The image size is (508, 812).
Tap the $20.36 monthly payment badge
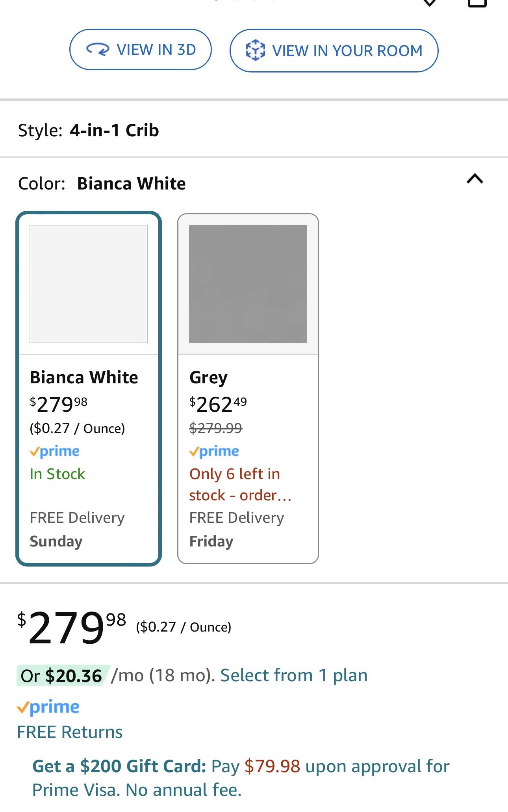(61, 676)
